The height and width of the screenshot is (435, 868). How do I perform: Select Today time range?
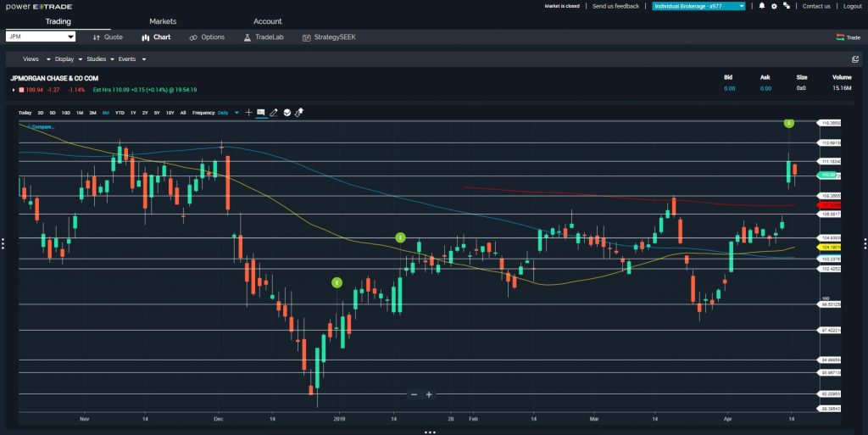[25, 113]
